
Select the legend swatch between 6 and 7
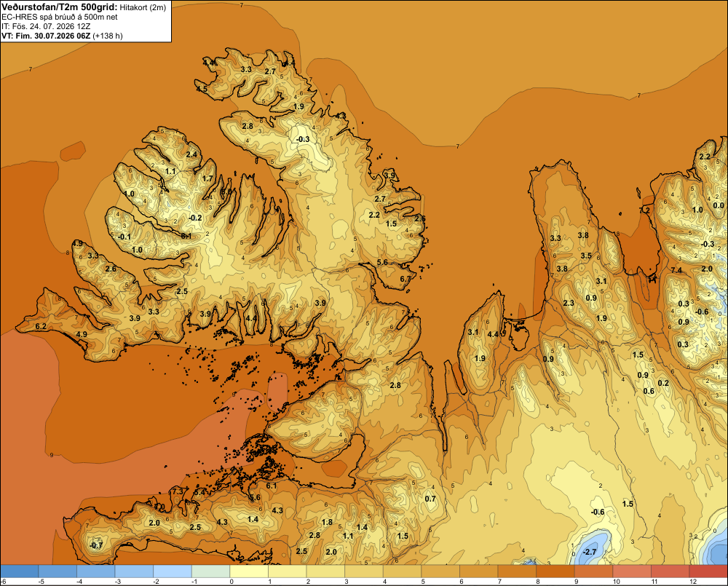click(479, 571)
